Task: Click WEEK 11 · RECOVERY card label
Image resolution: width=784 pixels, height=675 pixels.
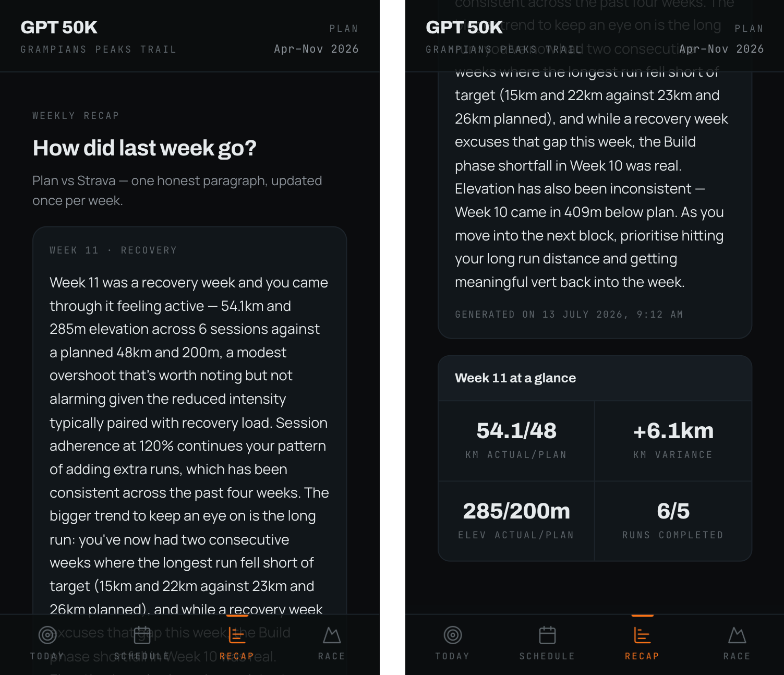Action: pos(113,250)
